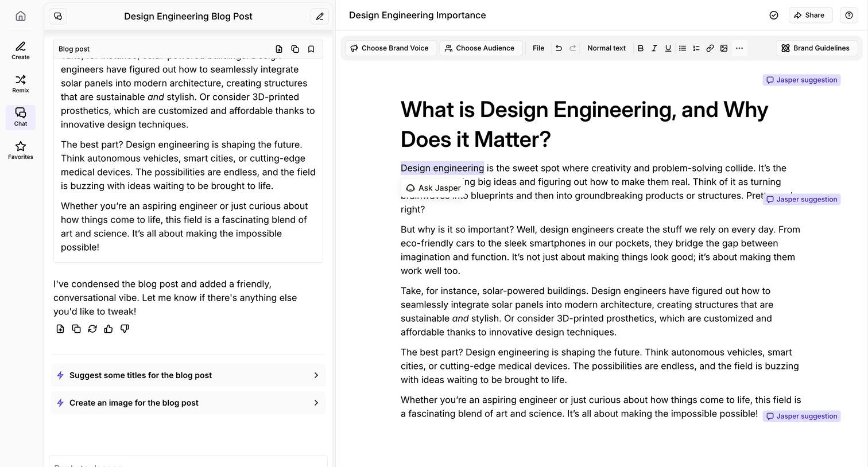The image size is (868, 467).
Task: Open the Chat section
Action: 21,117
